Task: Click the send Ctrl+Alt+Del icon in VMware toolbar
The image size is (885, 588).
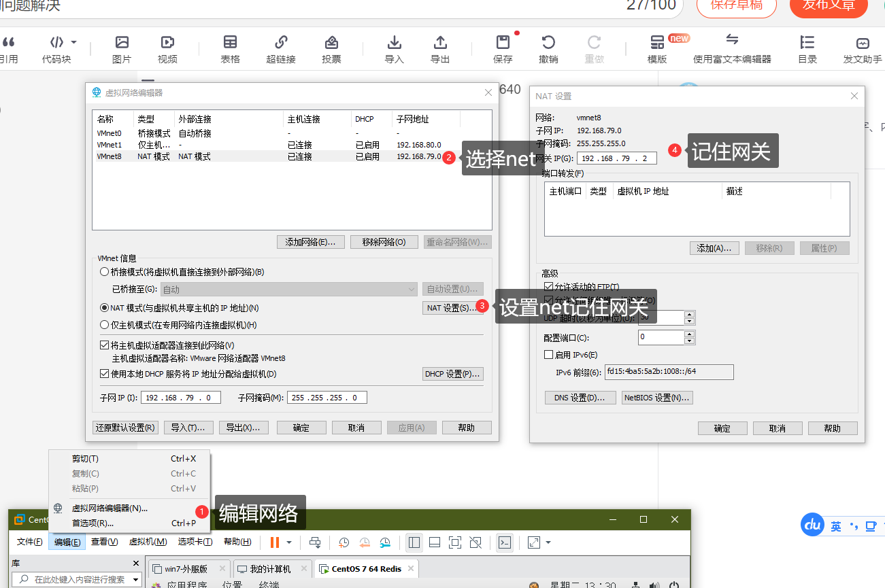Action: pos(315,542)
